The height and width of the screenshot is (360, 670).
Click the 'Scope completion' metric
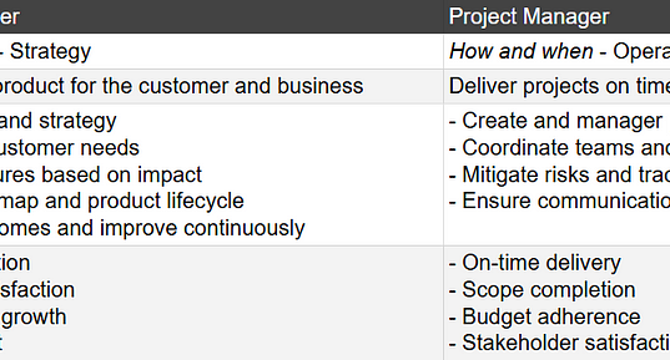[x=542, y=290]
